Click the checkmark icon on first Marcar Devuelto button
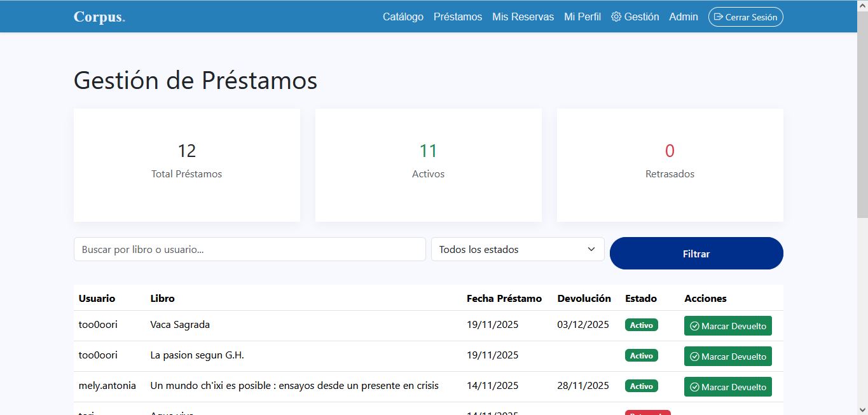 695,325
